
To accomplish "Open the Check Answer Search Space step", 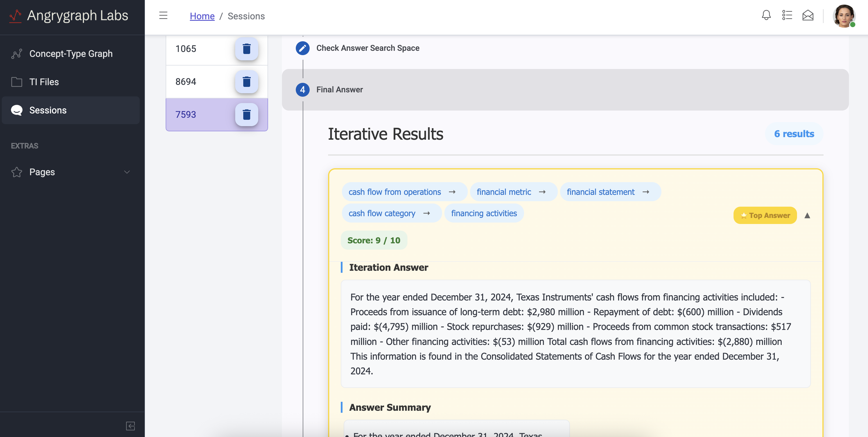I will point(368,48).
